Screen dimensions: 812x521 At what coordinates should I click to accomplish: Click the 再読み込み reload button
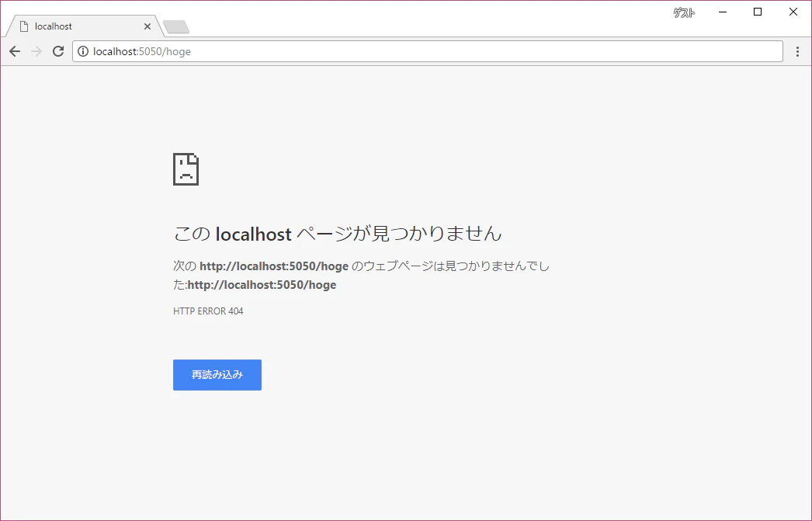click(x=217, y=375)
